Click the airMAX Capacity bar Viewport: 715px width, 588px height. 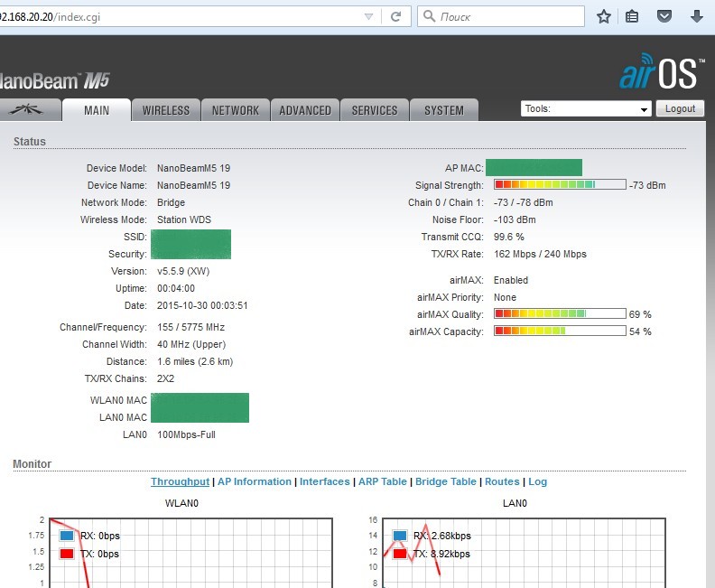pyautogui.click(x=560, y=331)
